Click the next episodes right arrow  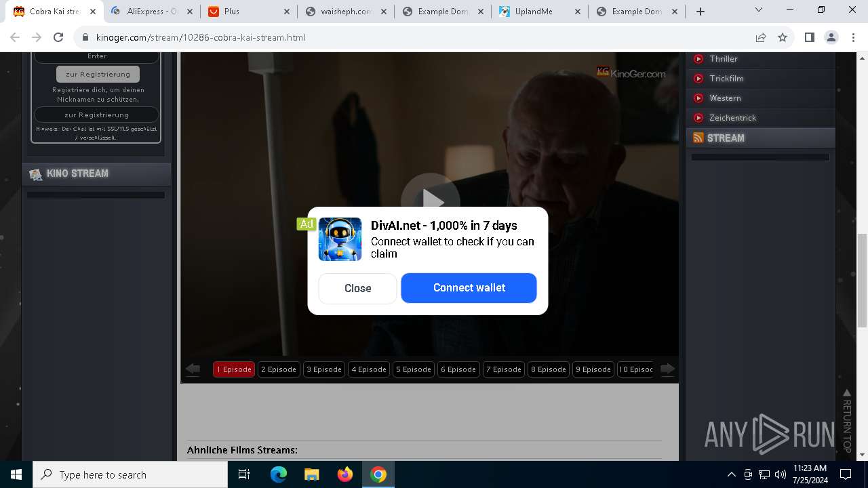[667, 369]
